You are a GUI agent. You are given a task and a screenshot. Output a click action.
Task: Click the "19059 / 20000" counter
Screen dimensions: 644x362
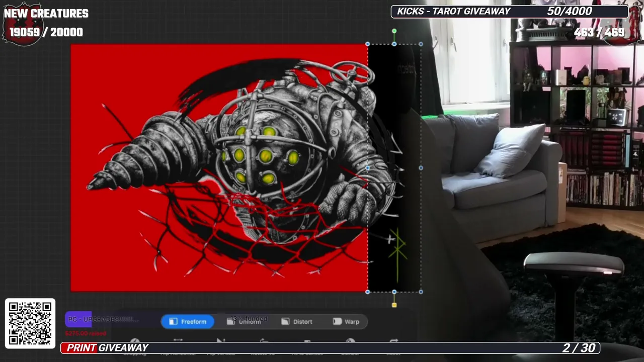point(46,32)
